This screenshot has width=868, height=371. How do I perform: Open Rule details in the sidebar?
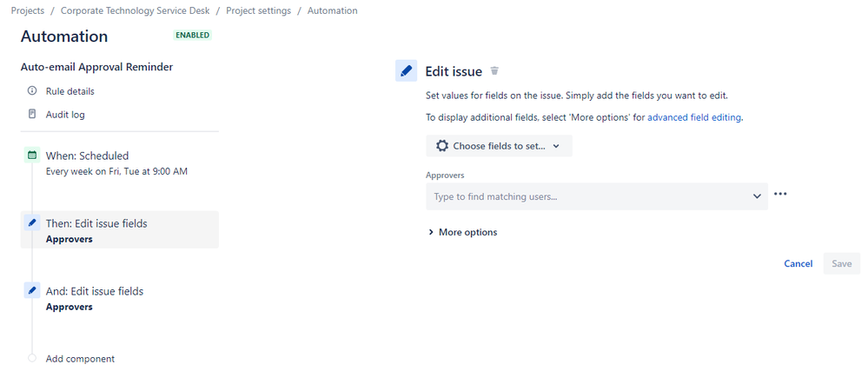(70, 91)
